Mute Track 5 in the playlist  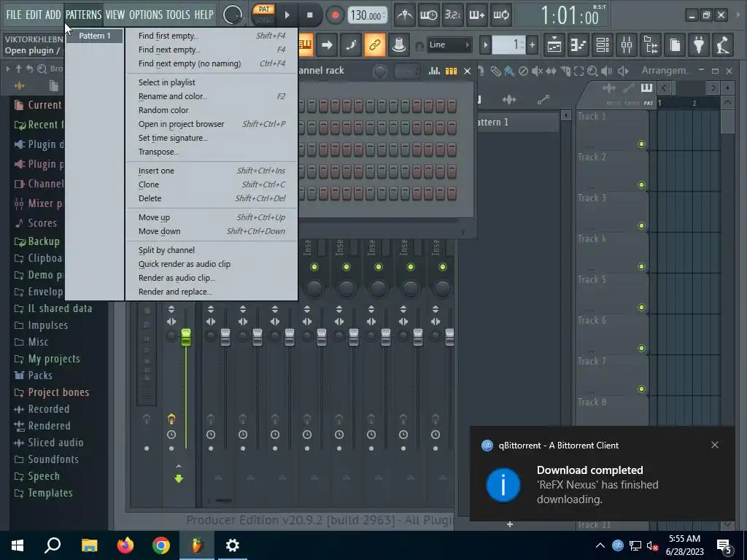641,308
